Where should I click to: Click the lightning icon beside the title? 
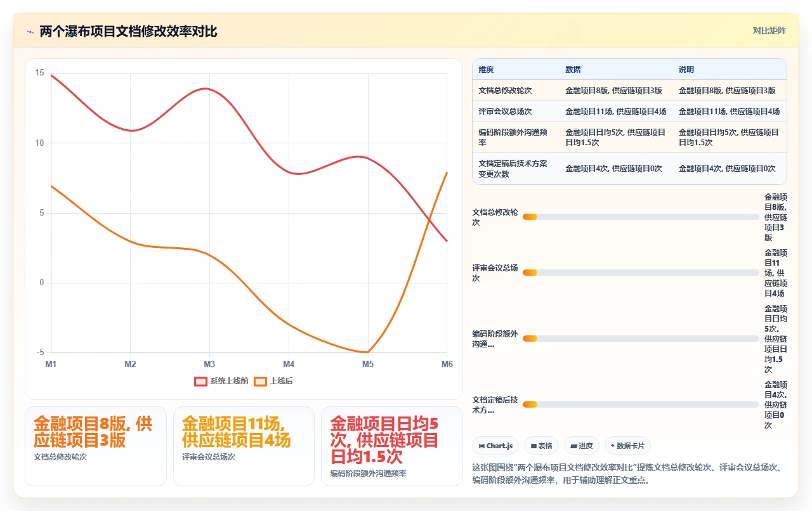click(x=30, y=31)
